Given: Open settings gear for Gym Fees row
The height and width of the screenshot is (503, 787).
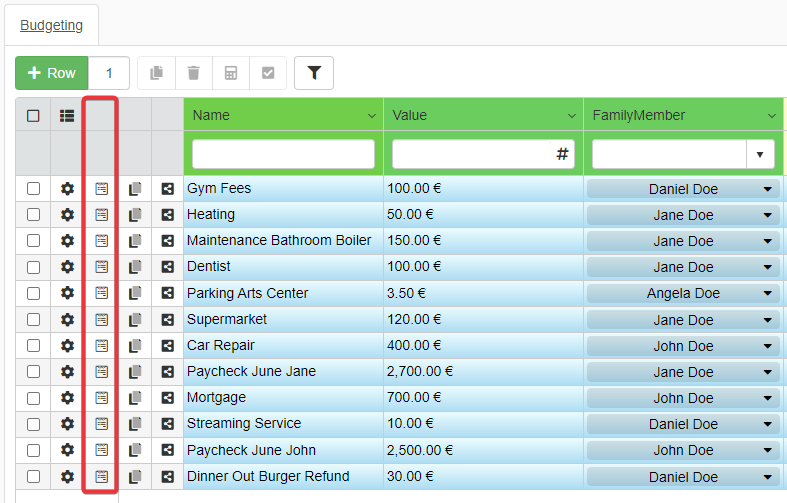Looking at the screenshot, I should pos(67,189).
